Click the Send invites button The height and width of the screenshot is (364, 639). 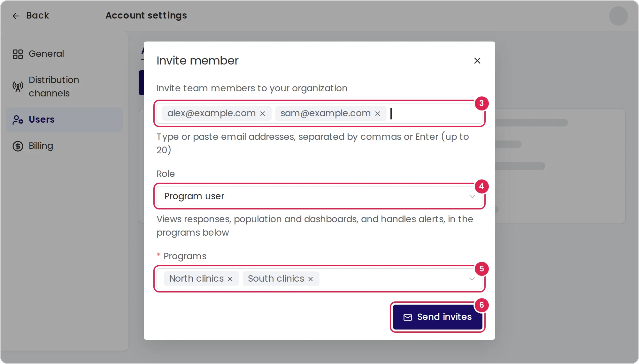point(438,317)
